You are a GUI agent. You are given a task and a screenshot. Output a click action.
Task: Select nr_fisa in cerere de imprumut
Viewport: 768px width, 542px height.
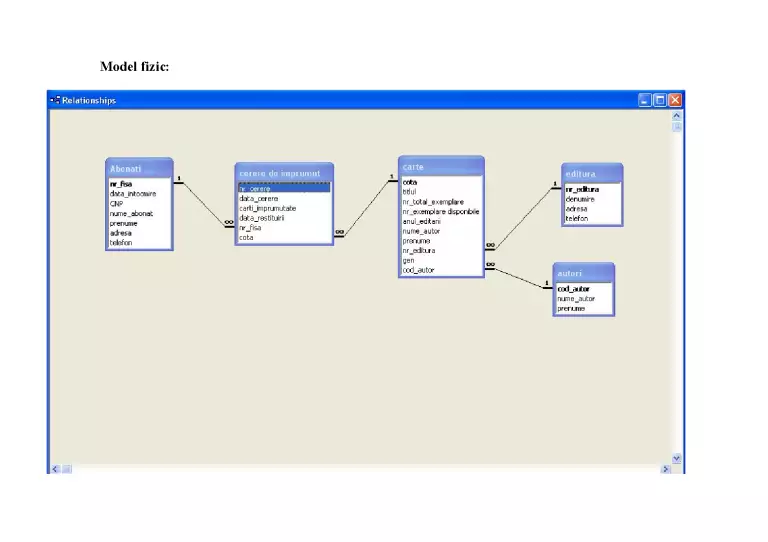[x=284, y=228]
